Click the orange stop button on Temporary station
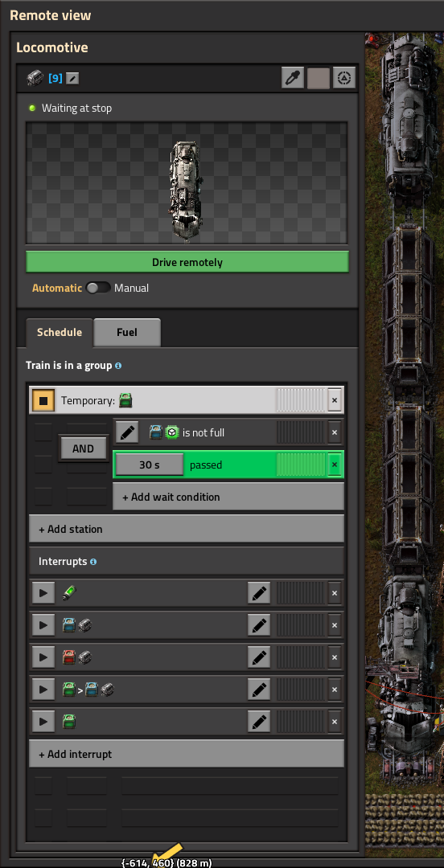Image resolution: width=444 pixels, height=868 pixels. pyautogui.click(x=43, y=400)
